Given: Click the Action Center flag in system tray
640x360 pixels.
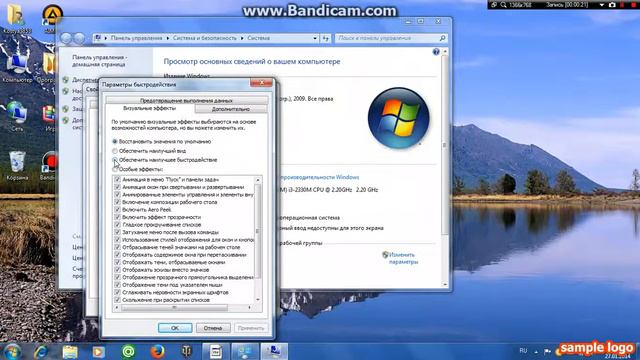Looking at the screenshot, I should click(x=547, y=351).
